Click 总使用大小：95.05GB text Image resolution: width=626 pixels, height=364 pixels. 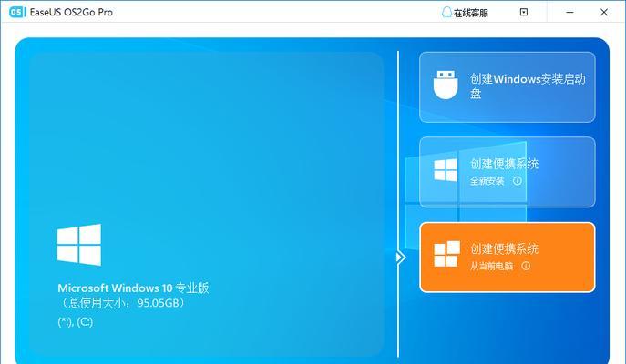pyautogui.click(x=123, y=303)
